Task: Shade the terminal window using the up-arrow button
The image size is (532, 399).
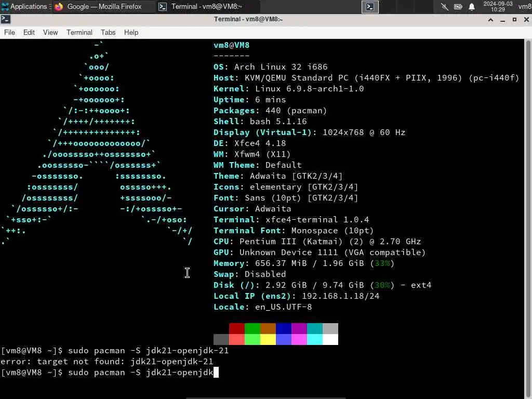Action: tap(490, 20)
